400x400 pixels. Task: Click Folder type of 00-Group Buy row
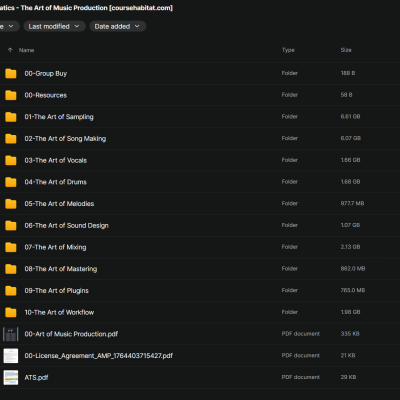tap(290, 73)
